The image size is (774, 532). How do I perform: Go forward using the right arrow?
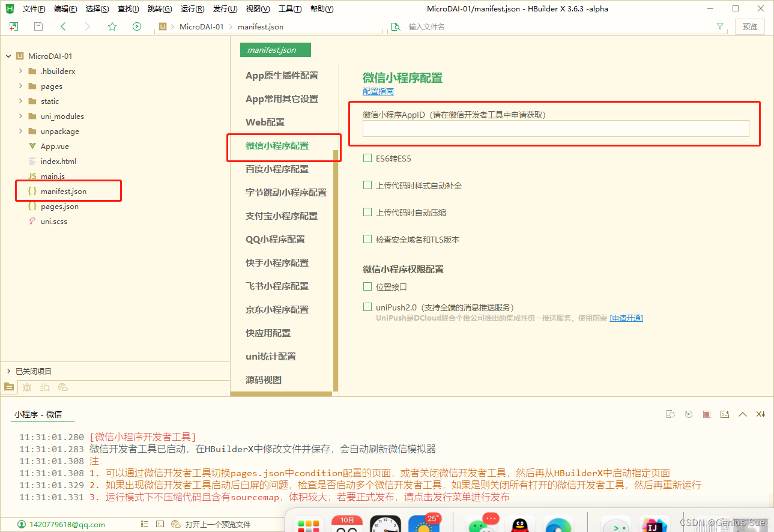88,26
